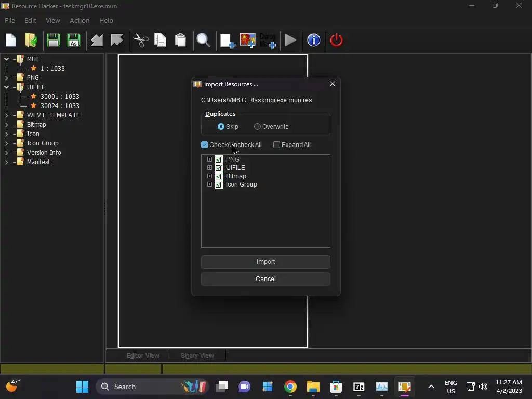Open Windows Start menu
The image size is (532, 399).
pyautogui.click(x=82, y=387)
